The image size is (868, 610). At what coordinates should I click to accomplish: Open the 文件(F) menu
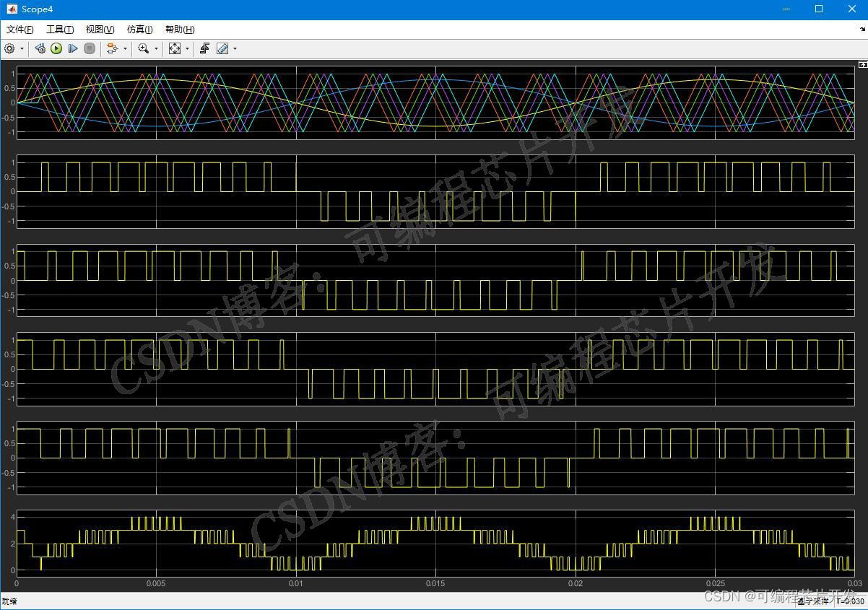click(20, 30)
